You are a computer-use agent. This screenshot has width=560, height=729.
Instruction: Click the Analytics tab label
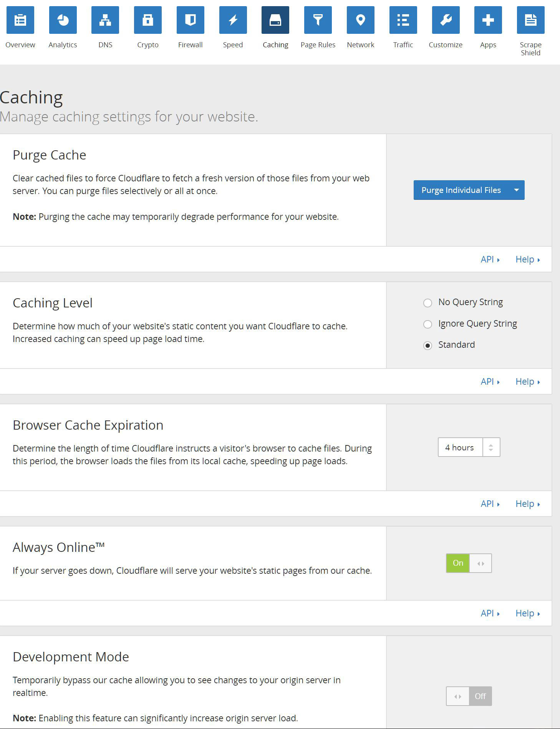point(63,45)
